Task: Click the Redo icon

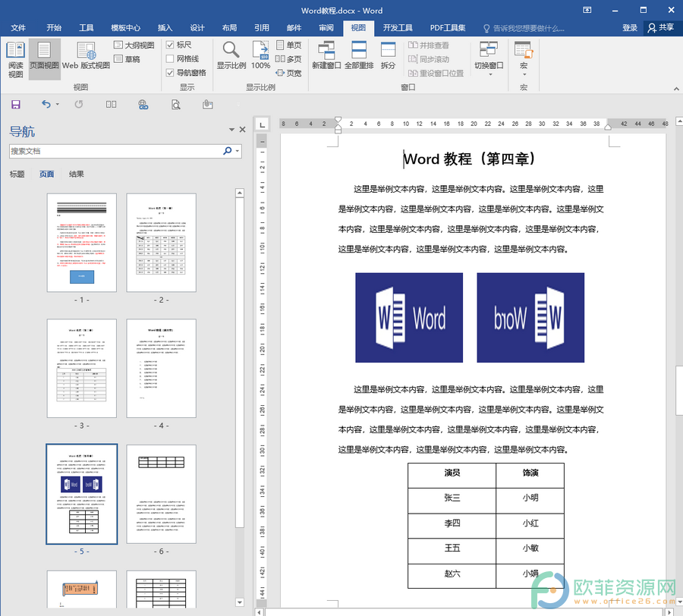Action: [79, 105]
